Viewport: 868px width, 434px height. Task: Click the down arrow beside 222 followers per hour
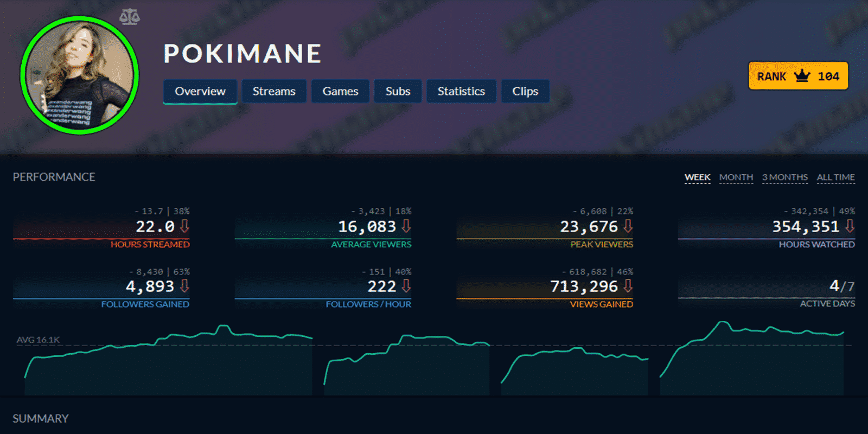click(x=406, y=285)
